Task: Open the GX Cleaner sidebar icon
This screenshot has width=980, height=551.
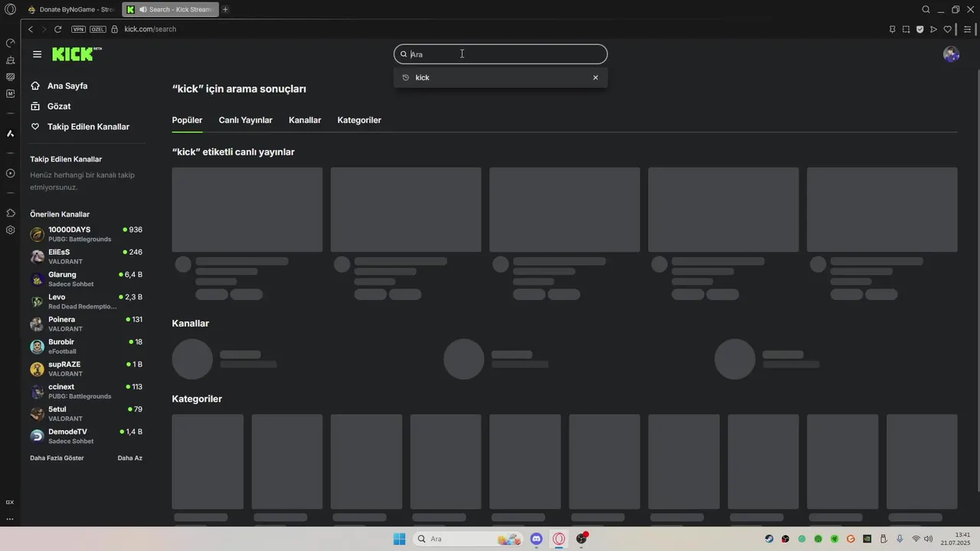Action: pyautogui.click(x=10, y=60)
